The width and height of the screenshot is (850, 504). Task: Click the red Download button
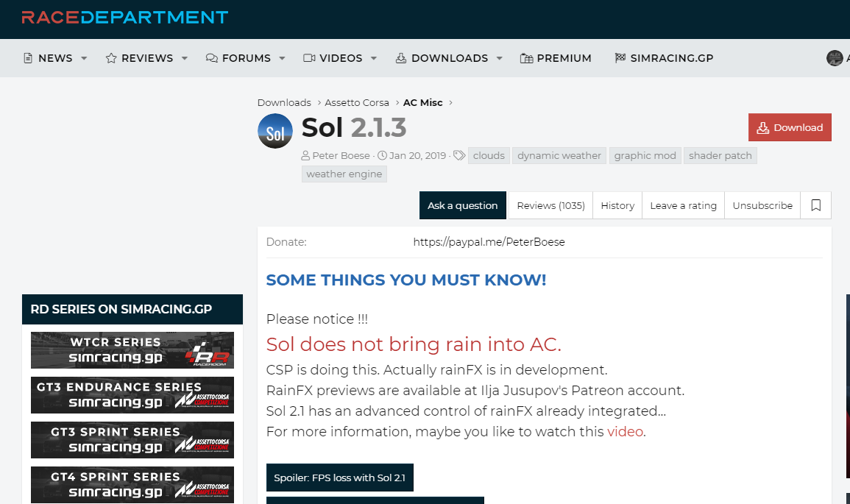[x=790, y=127]
